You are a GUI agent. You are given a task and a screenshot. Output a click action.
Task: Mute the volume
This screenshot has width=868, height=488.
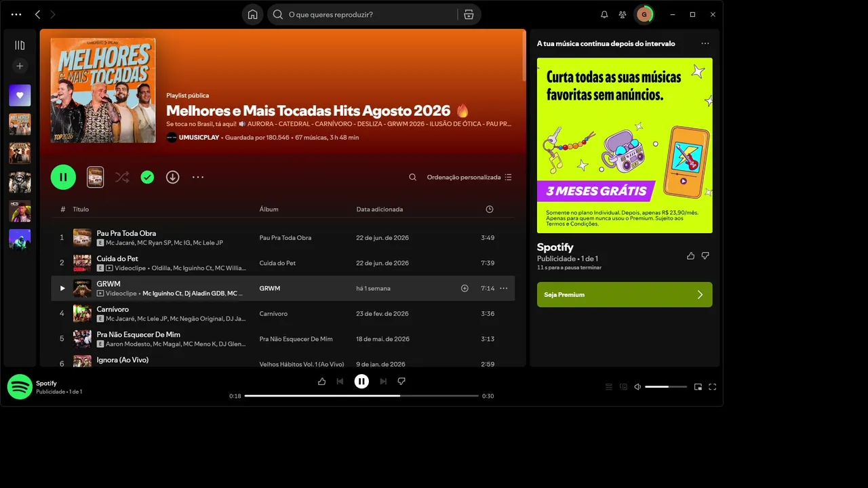[x=637, y=387]
